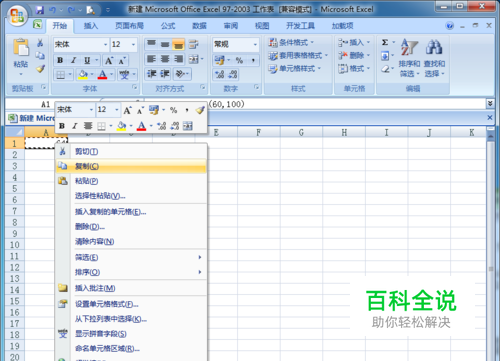Image resolution: width=500 pixels, height=361 pixels.
Task: Open the font name dropdown in ribbon
Action: point(105,44)
